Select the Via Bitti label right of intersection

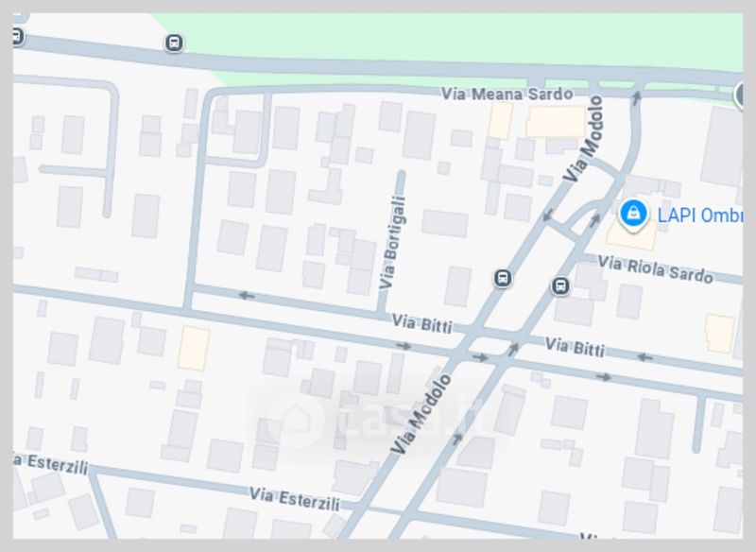[x=575, y=347]
